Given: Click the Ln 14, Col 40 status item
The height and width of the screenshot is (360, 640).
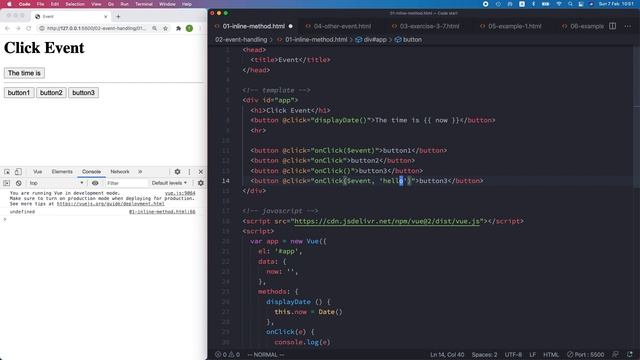Looking at the screenshot, I should coord(447,355).
